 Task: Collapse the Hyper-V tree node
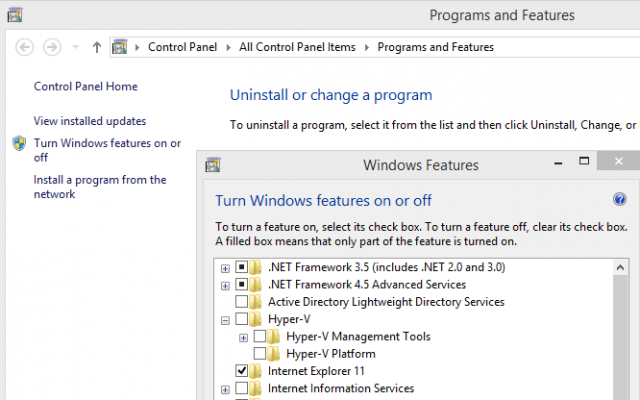225,320
